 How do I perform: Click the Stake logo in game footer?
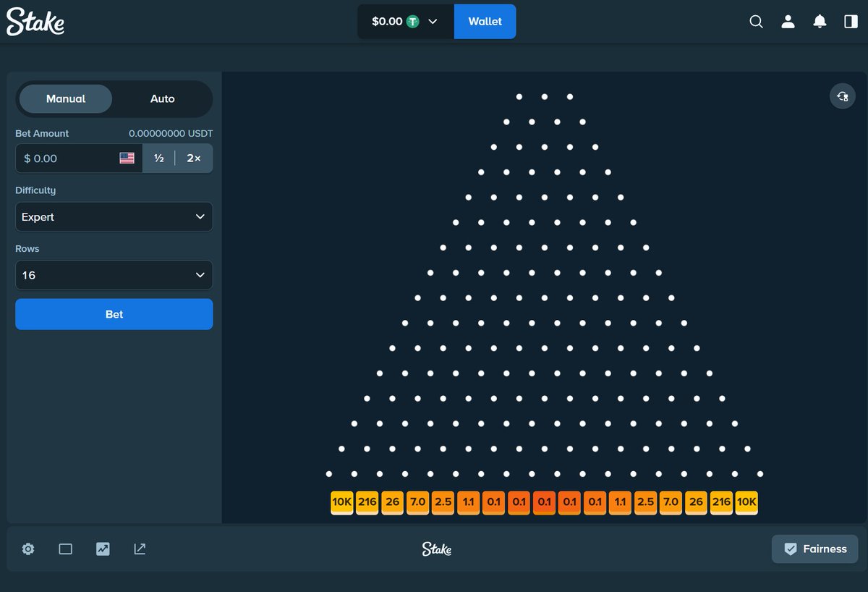[437, 549]
